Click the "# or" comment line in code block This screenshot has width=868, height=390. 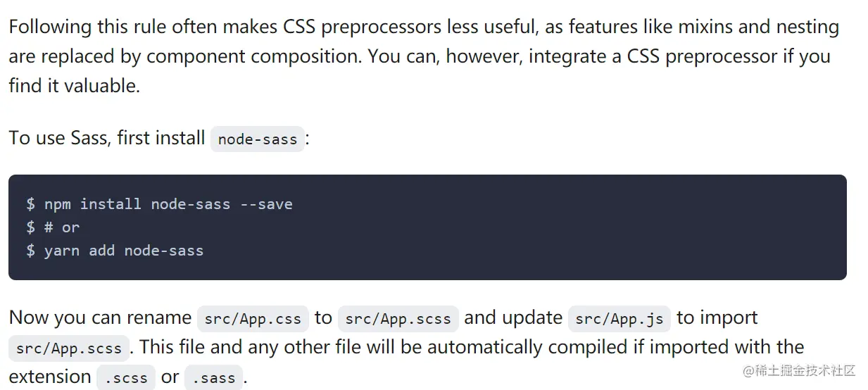pos(62,227)
